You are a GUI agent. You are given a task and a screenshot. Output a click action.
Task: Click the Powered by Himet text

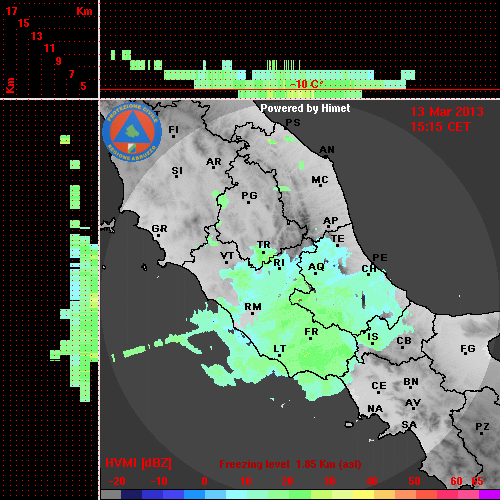pyautogui.click(x=305, y=108)
